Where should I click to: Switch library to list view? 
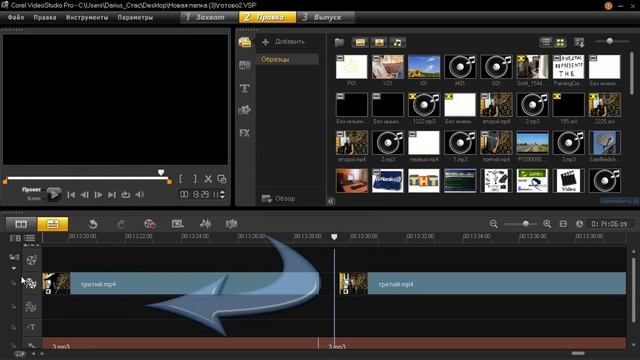[546, 42]
